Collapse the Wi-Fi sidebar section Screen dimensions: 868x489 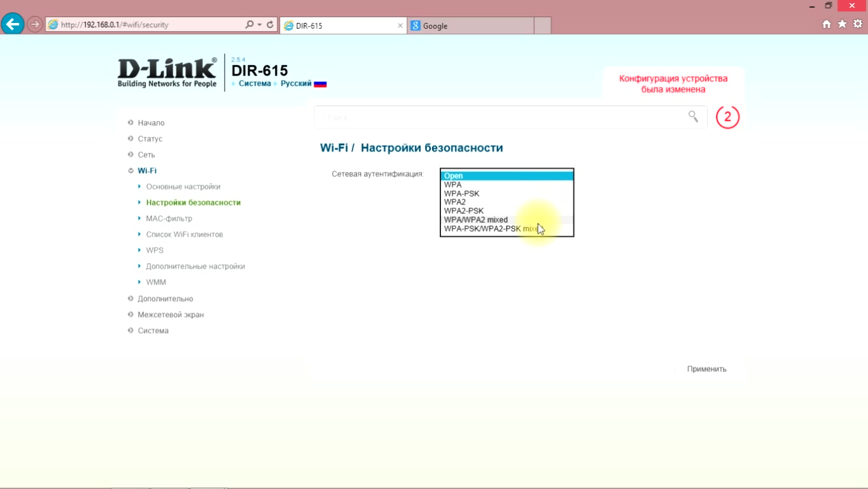[x=146, y=171]
